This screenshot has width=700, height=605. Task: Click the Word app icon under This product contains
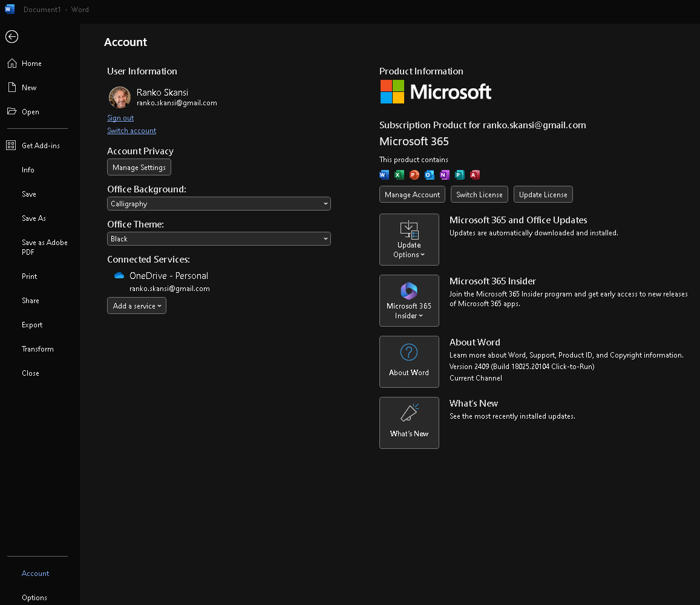(384, 175)
